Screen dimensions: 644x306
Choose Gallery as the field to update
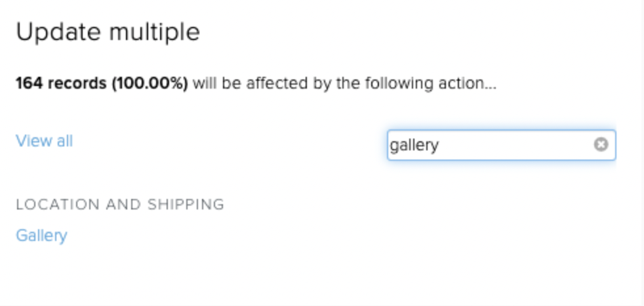pos(41,236)
